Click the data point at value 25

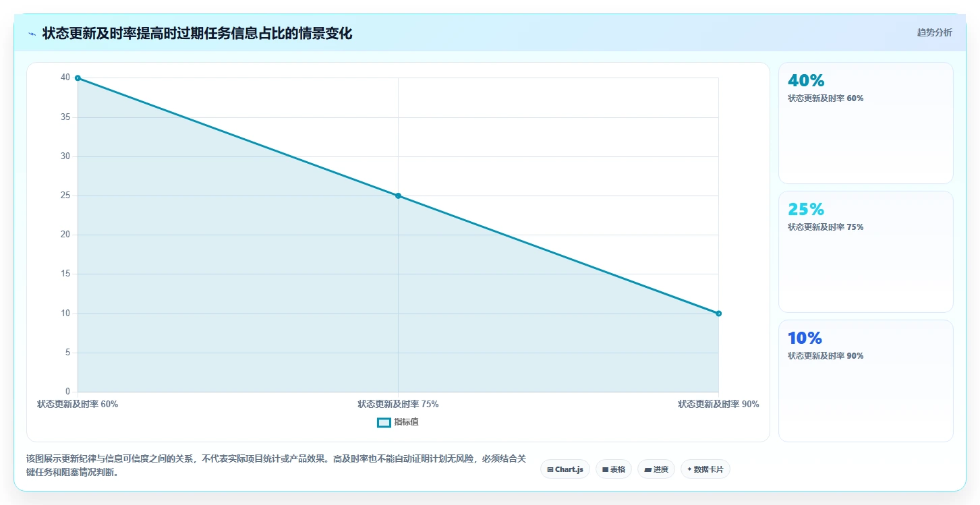398,196
